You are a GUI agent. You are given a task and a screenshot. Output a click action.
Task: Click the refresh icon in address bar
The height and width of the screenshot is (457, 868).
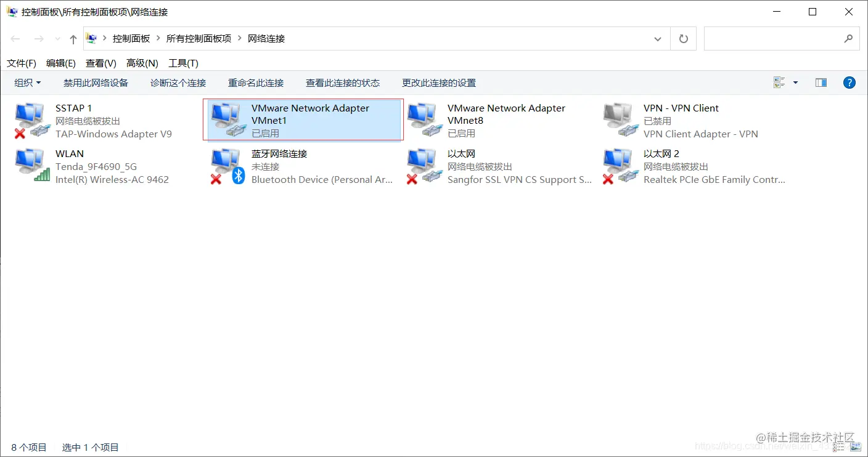coord(683,38)
